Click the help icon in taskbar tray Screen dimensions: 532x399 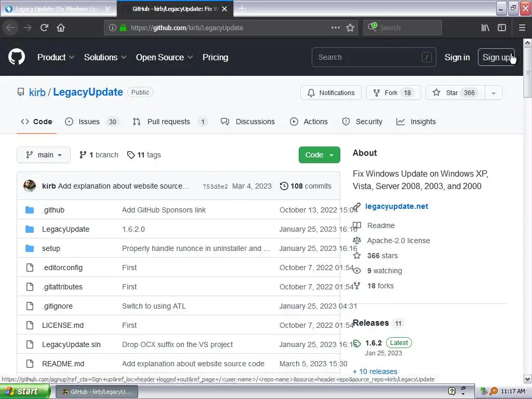click(x=451, y=391)
